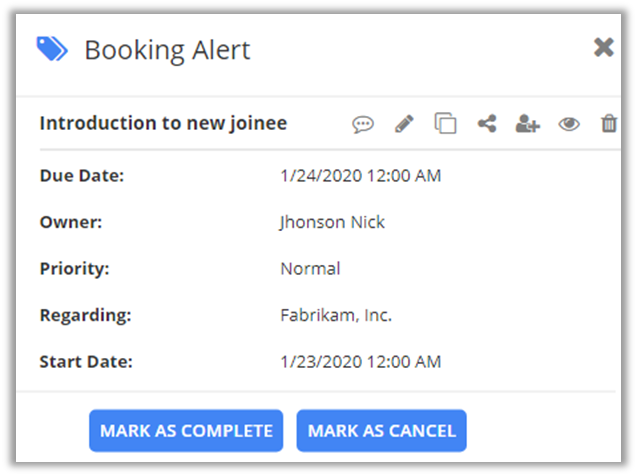Click the blue tag icon
The height and width of the screenshot is (476, 637).
(52, 48)
